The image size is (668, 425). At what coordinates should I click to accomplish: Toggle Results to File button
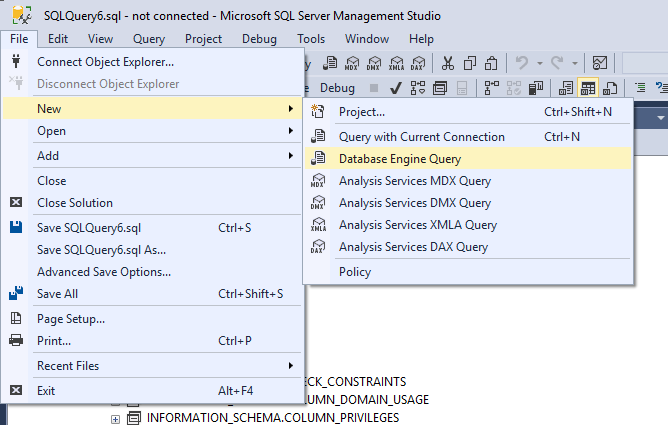(x=611, y=88)
